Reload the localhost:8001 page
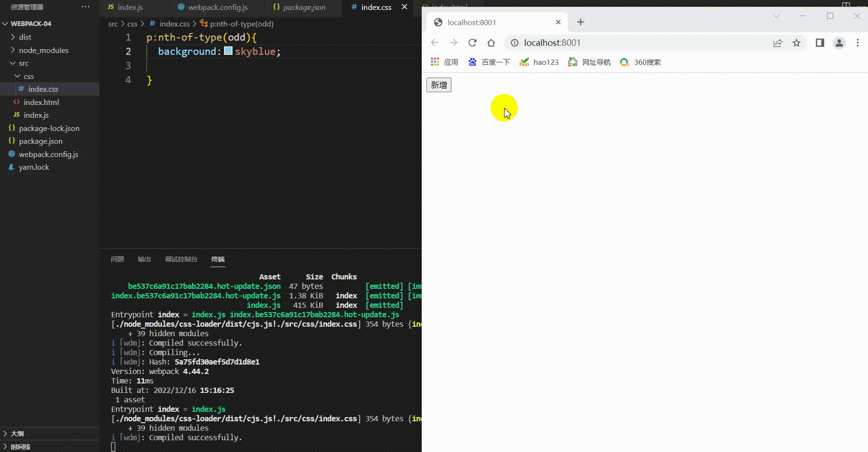868x452 pixels. pyautogui.click(x=472, y=42)
